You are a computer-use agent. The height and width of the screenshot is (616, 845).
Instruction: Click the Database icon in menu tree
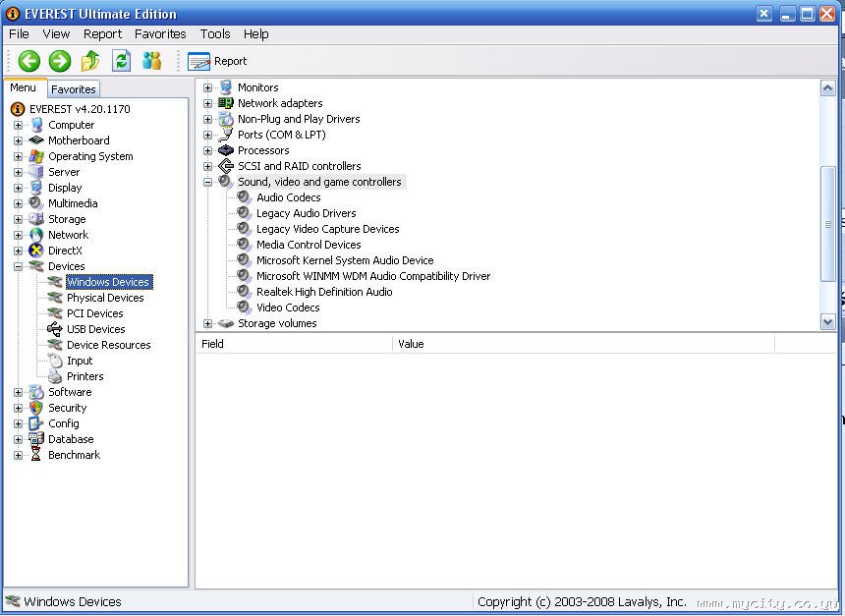[x=36, y=439]
